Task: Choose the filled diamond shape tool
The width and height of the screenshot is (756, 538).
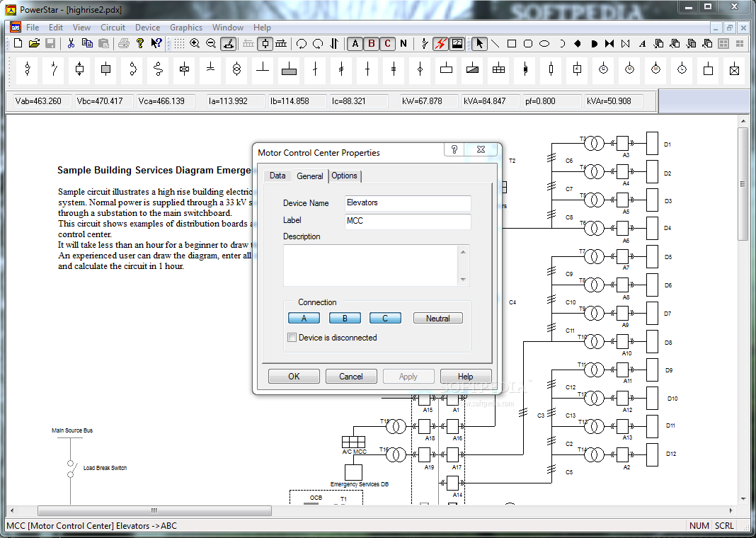Action: click(578, 44)
